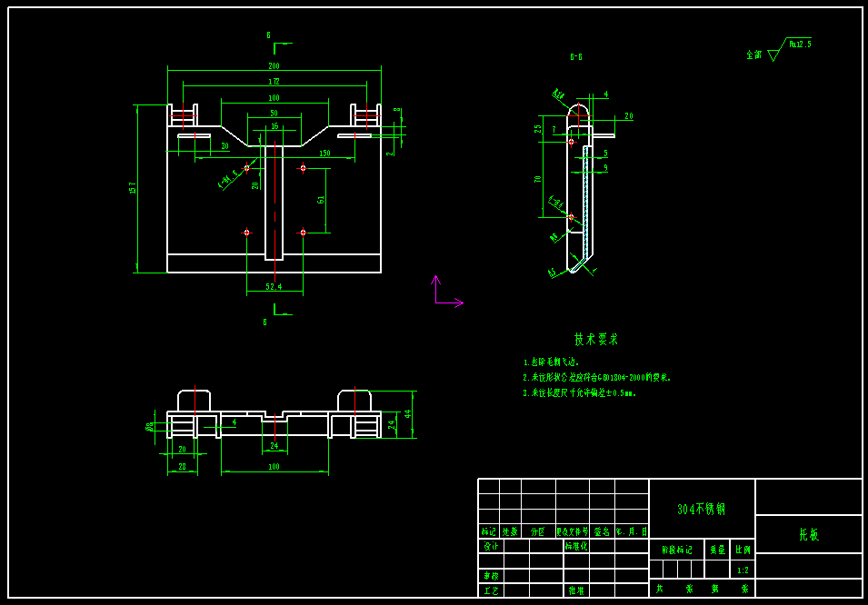Image resolution: width=868 pixels, height=605 pixels.
Task: Select the '172' dimension text
Action: pyautogui.click(x=274, y=82)
